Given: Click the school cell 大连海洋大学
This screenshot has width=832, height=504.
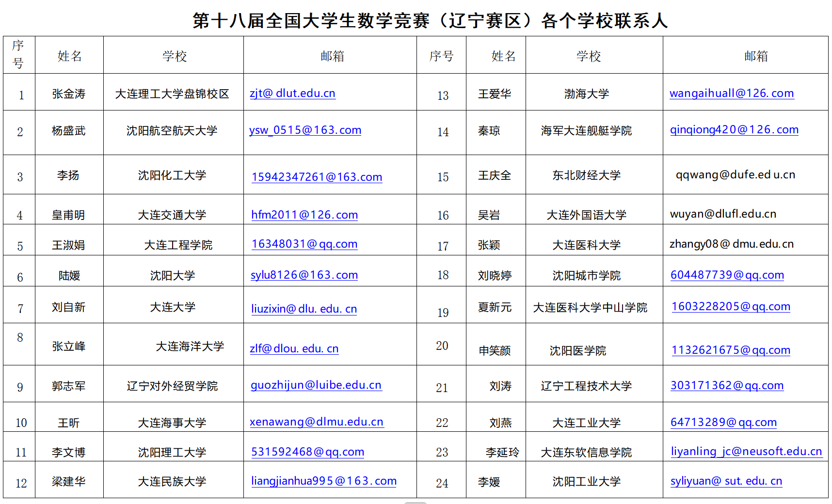Looking at the screenshot, I should tap(190, 346).
